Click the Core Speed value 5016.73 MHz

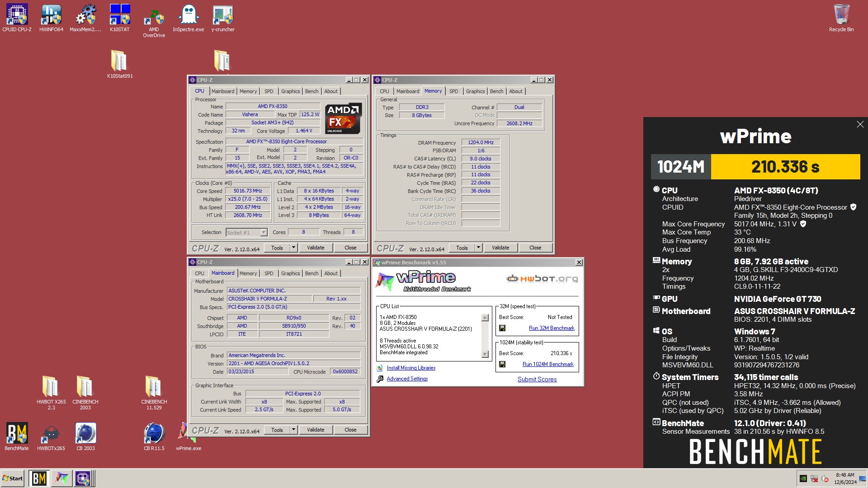click(x=248, y=191)
